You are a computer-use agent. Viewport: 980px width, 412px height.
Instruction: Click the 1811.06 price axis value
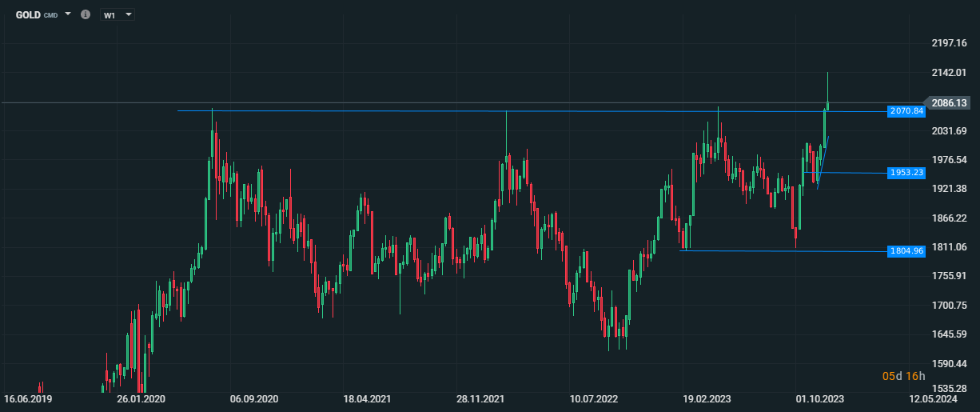point(950,247)
